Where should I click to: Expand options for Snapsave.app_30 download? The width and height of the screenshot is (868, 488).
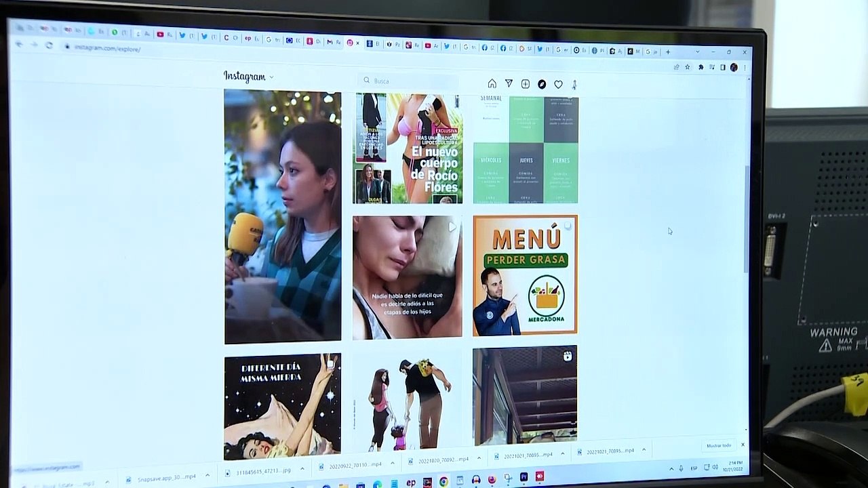[x=208, y=475]
